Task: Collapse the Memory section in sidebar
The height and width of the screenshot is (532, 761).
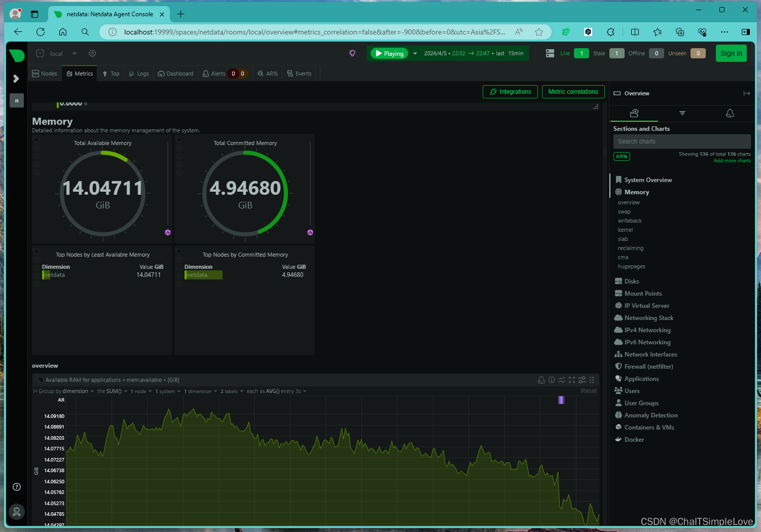Action: click(637, 192)
